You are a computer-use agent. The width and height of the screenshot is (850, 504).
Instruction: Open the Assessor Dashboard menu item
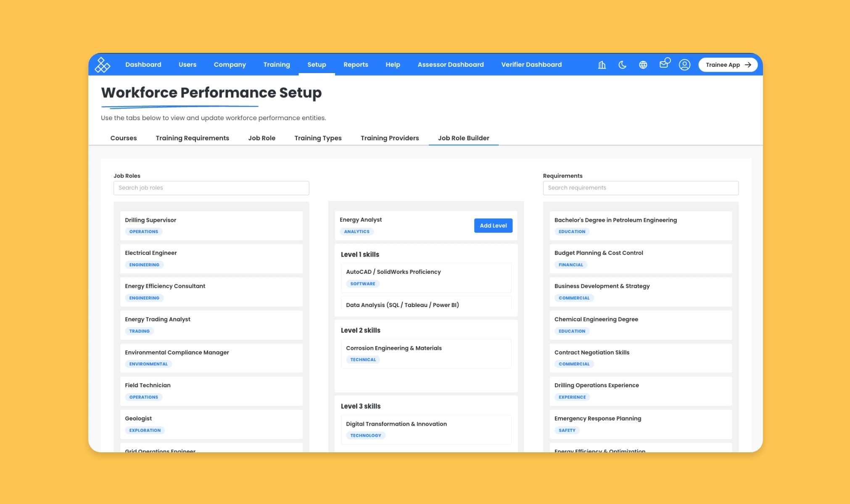[x=450, y=65]
